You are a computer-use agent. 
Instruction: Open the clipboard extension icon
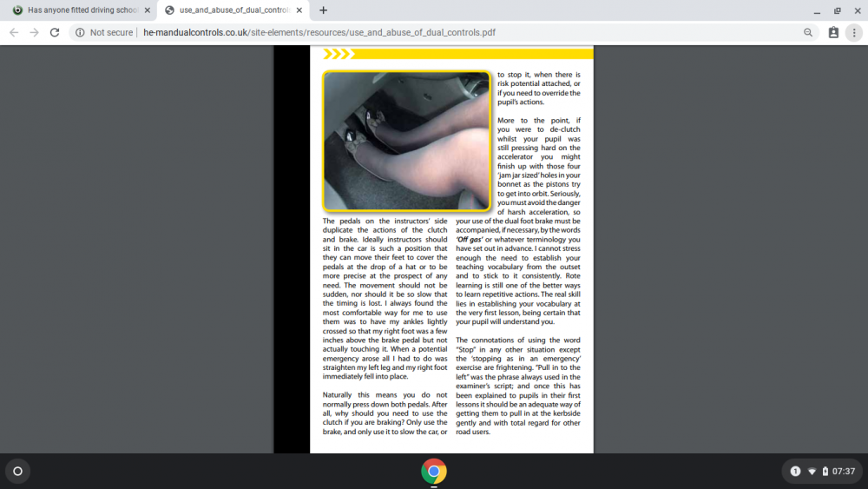833,33
